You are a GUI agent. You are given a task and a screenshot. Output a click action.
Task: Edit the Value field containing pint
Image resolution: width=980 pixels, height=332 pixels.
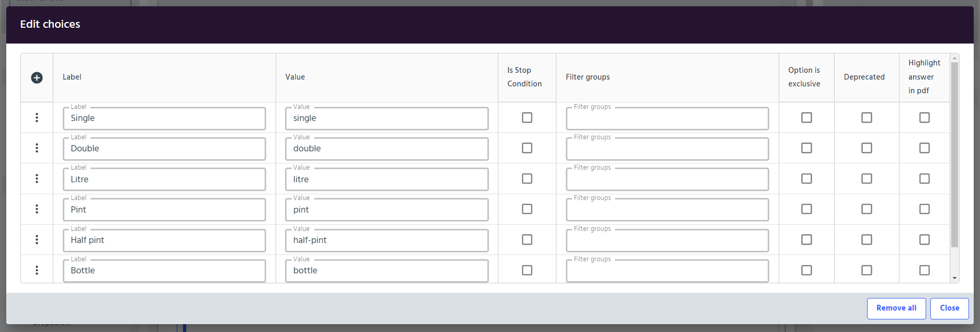[x=387, y=209]
